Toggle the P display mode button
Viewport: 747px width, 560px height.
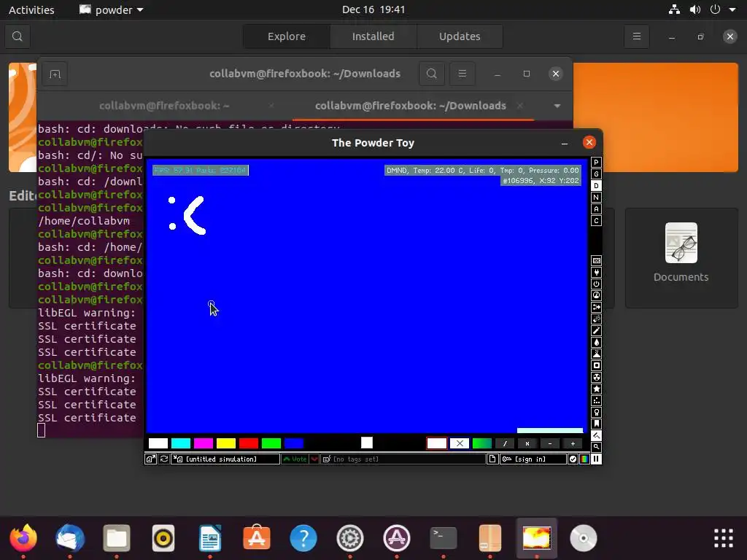point(596,163)
